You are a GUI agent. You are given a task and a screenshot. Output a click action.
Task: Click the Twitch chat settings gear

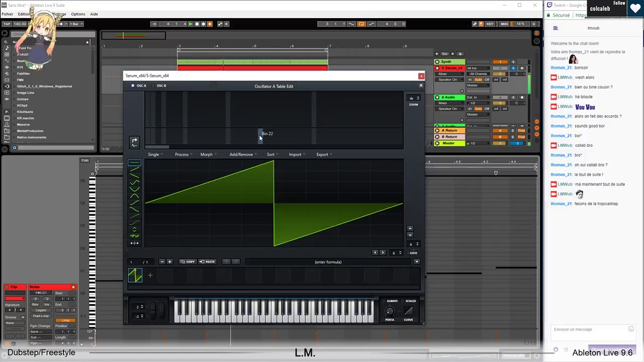tap(555, 349)
